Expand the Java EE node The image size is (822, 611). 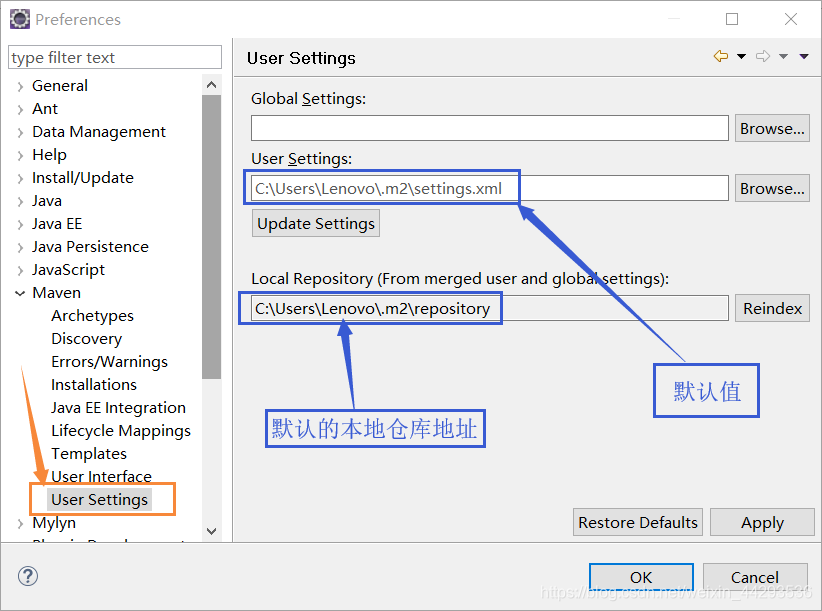20,225
